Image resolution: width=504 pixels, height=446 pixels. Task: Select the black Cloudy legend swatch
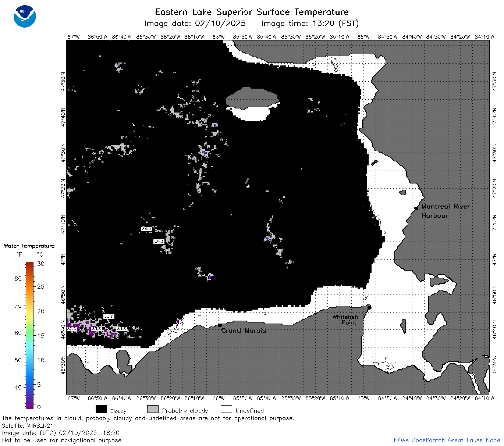[x=101, y=409]
